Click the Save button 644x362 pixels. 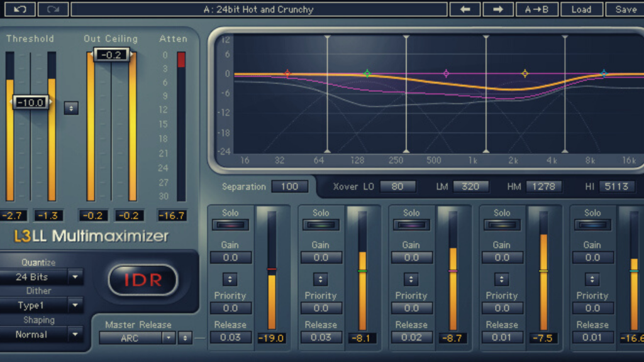625,9
